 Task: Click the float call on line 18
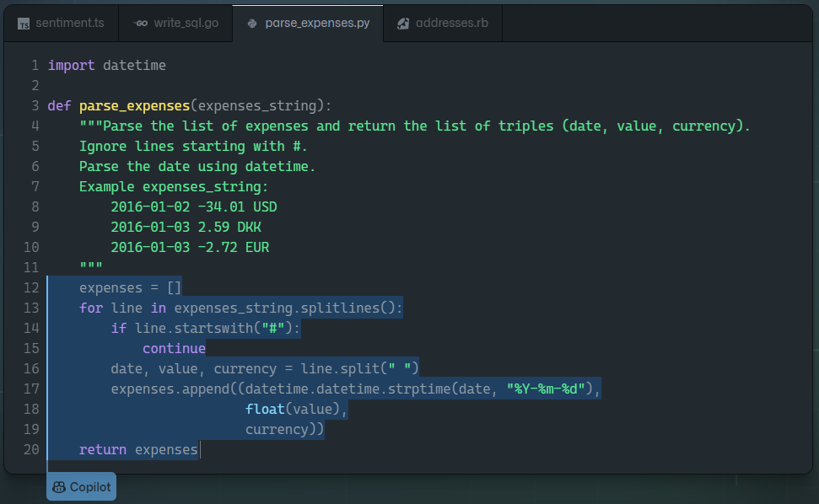pyautogui.click(x=265, y=409)
